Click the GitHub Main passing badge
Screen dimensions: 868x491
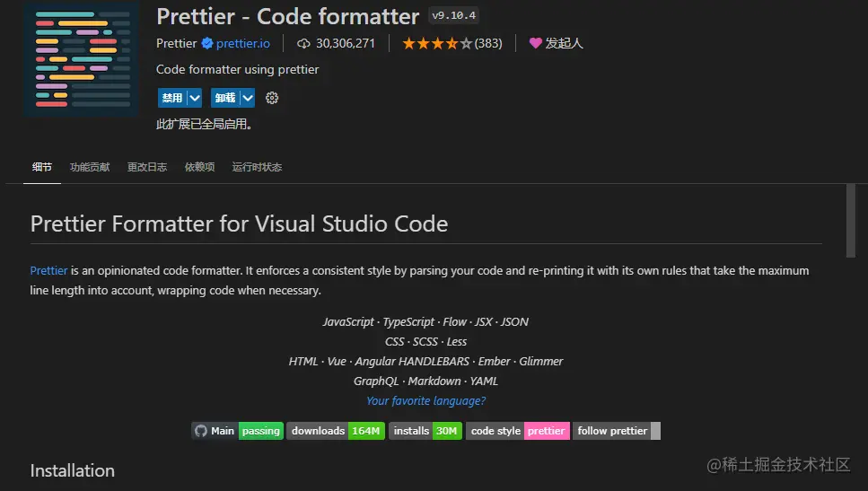pos(238,431)
